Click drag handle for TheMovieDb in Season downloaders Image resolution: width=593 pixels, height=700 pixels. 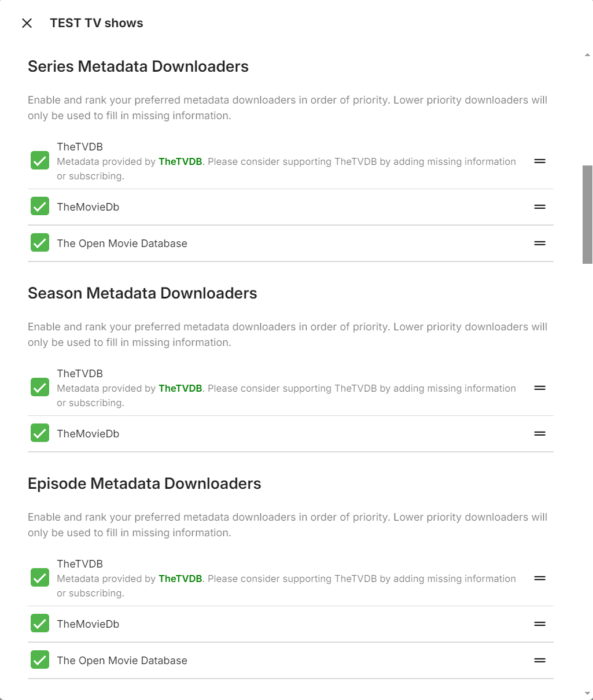coord(540,434)
